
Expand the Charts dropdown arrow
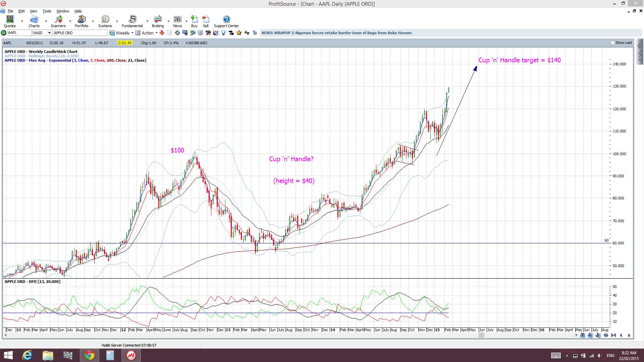coord(46,21)
